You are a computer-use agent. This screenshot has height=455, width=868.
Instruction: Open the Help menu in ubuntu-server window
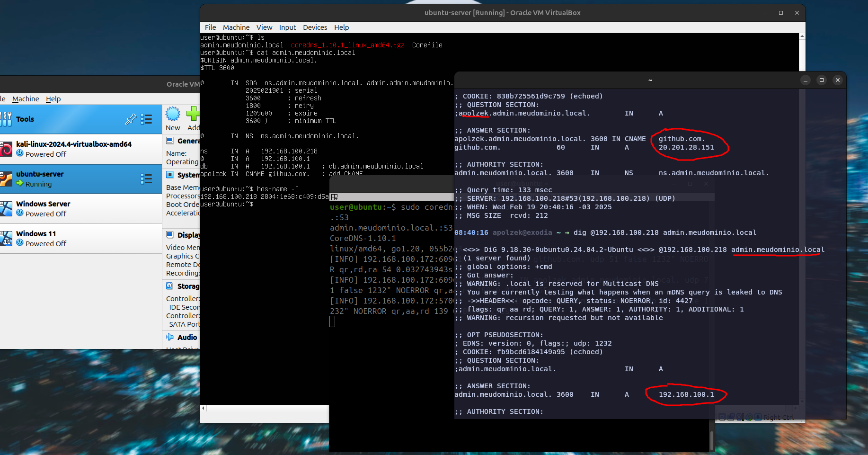[x=341, y=27]
